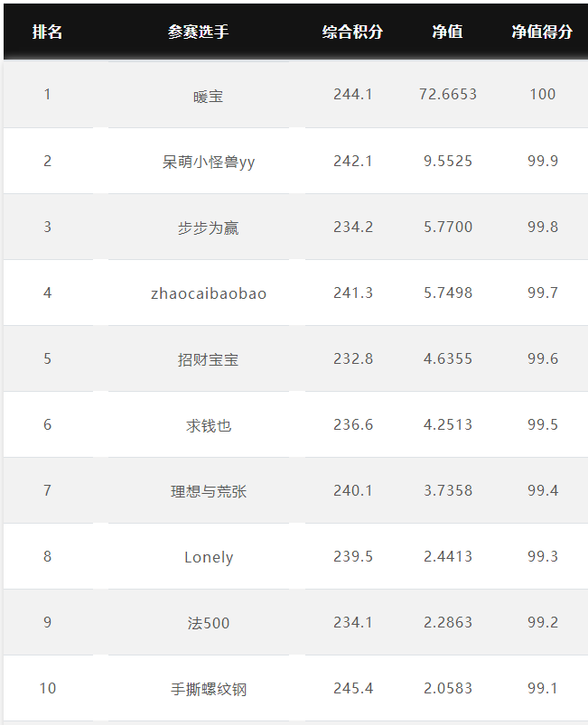Select contestant 法500
Image resolution: width=588 pixels, height=725 pixels.
(x=208, y=623)
